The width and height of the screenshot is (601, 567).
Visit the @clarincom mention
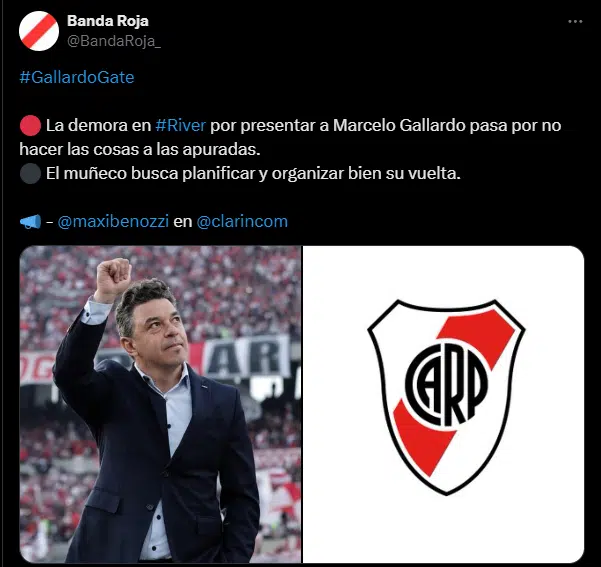[242, 222]
